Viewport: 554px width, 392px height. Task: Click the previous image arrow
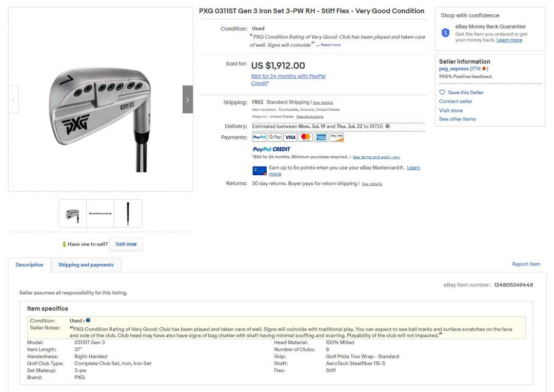[x=13, y=99]
